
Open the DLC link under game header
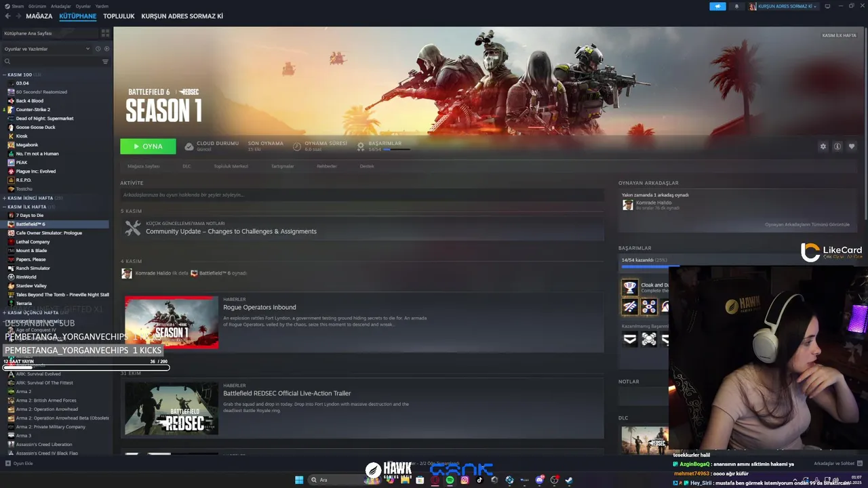coord(186,166)
